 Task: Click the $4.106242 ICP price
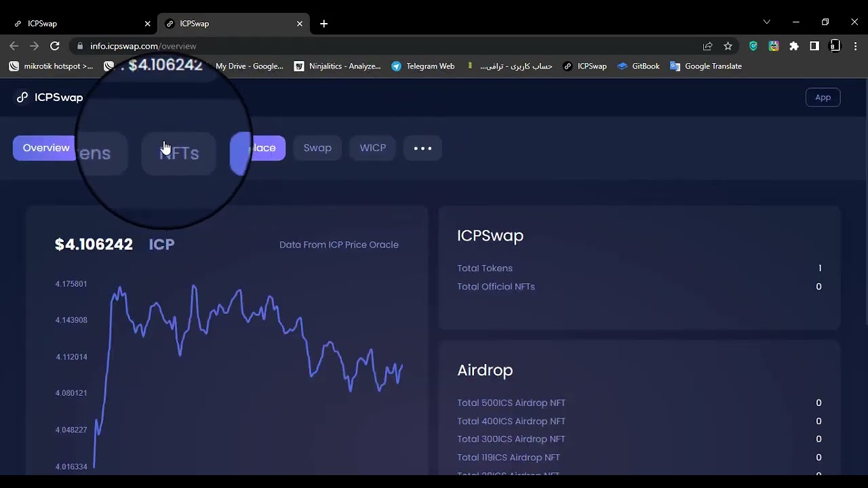[94, 245]
